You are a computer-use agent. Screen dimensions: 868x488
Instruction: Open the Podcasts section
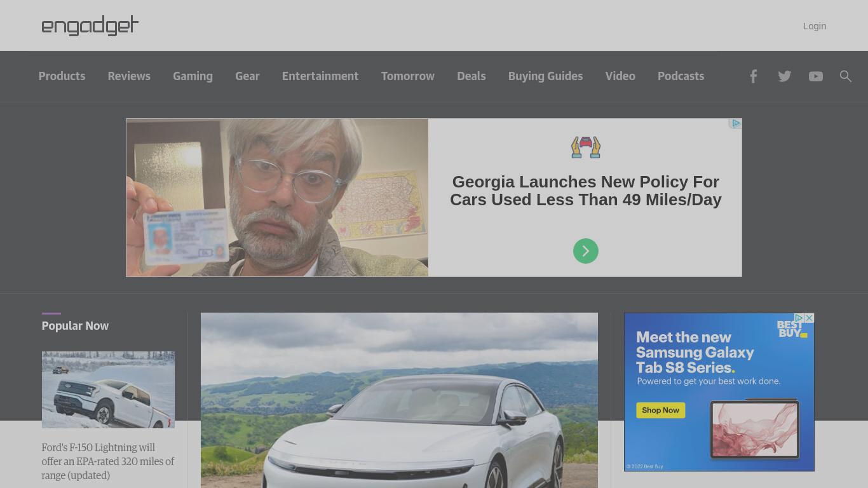click(x=681, y=76)
